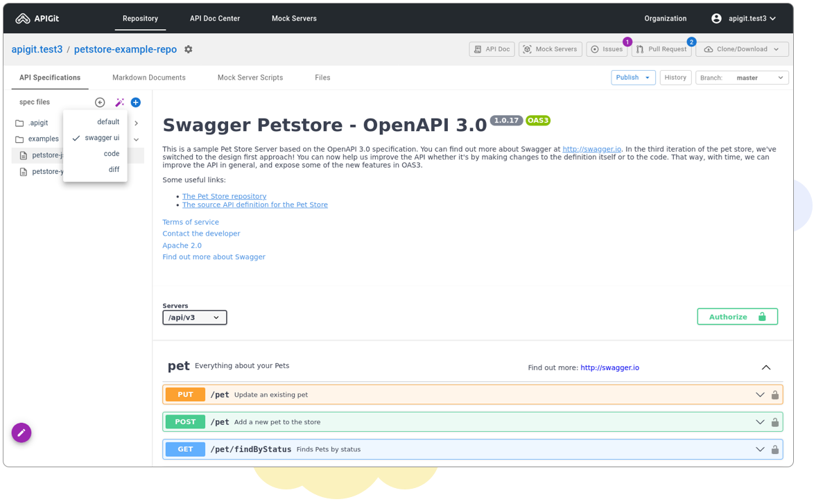Open Contact the developer link

[x=201, y=234]
